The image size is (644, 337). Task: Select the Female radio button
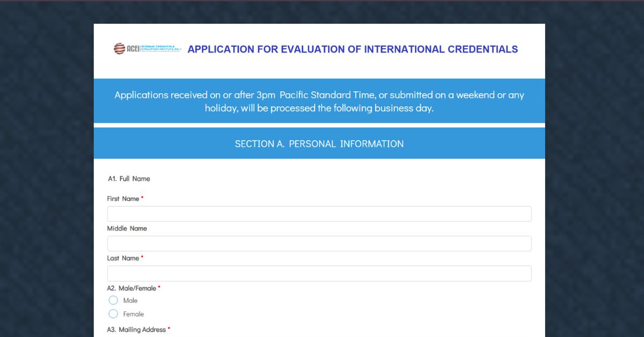(113, 314)
